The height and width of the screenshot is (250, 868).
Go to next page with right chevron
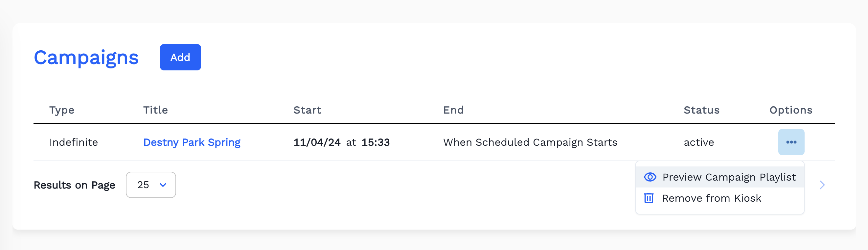pyautogui.click(x=822, y=185)
